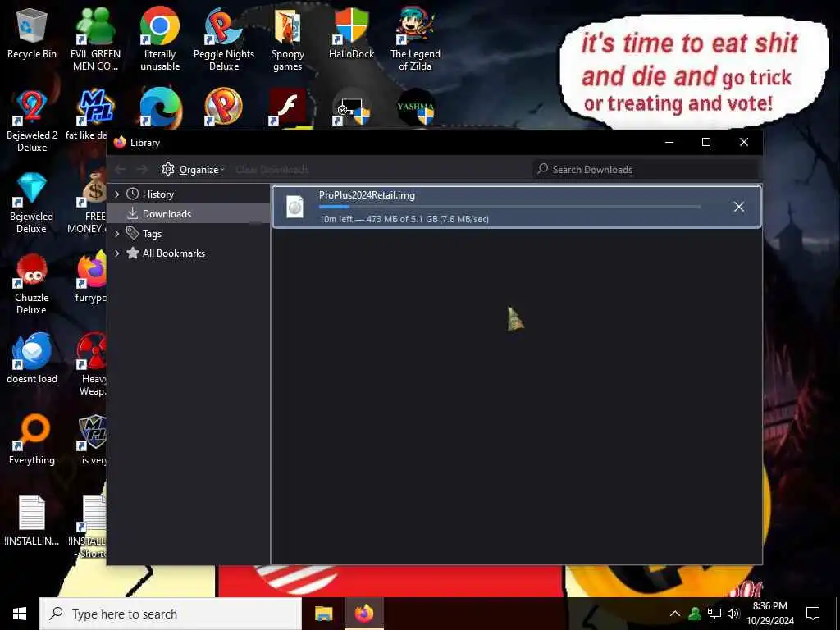840x630 pixels.
Task: Open the 'is very' MPL shield shortcut
Action: [94, 440]
